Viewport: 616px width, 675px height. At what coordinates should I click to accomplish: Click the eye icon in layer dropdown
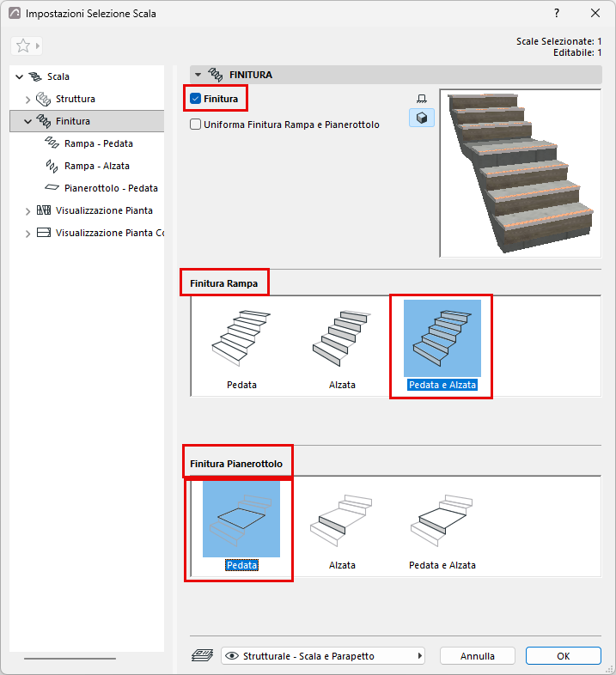coord(232,655)
